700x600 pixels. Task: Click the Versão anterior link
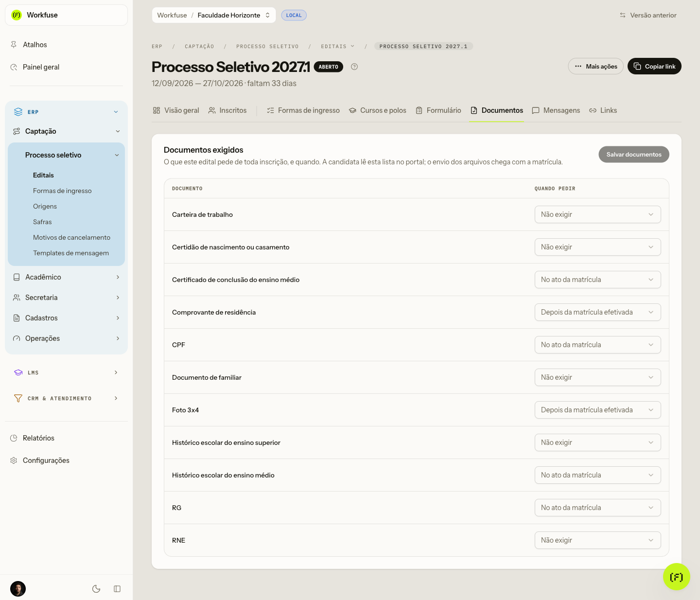click(x=648, y=15)
